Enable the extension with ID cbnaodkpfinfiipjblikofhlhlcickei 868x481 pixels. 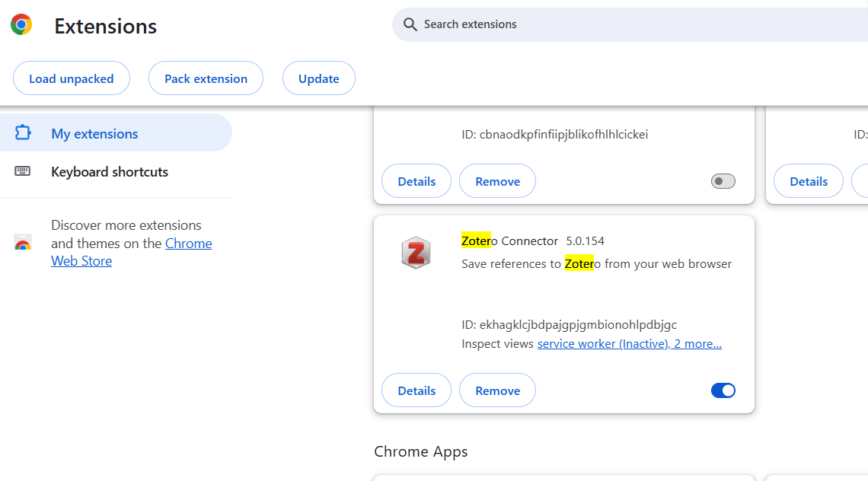pos(723,181)
